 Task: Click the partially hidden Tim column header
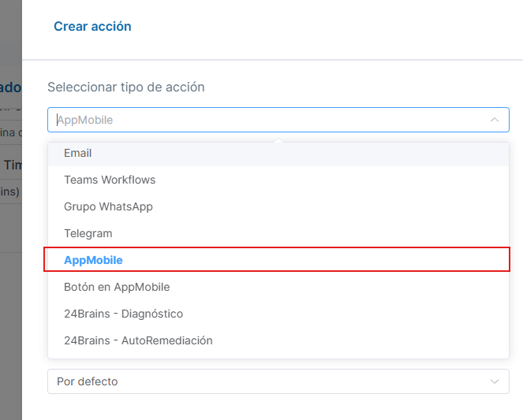coord(13,165)
